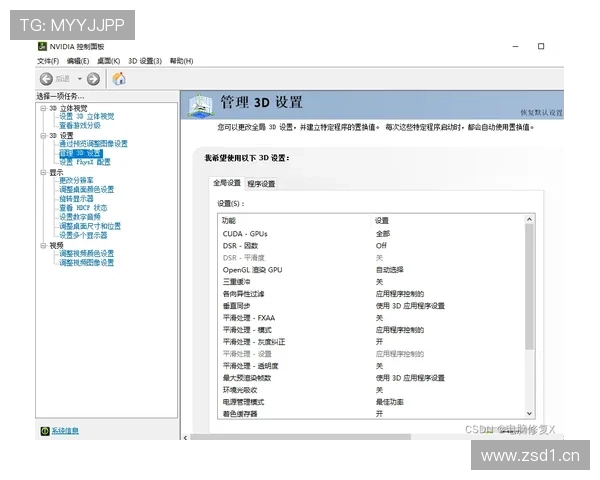Click the 恢复默认设置 link
This screenshot has height=480, width=600.
(541, 113)
